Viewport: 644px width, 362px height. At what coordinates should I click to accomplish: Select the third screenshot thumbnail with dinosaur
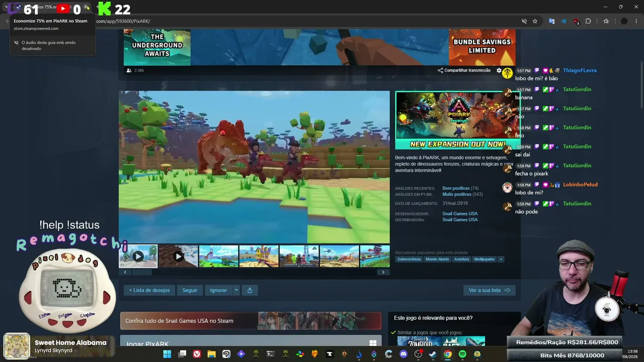coord(218,256)
